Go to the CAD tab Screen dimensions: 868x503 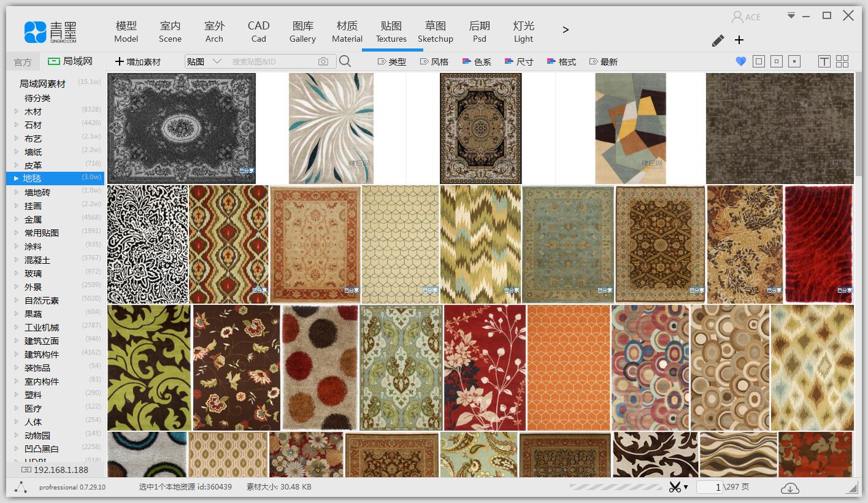[258, 31]
